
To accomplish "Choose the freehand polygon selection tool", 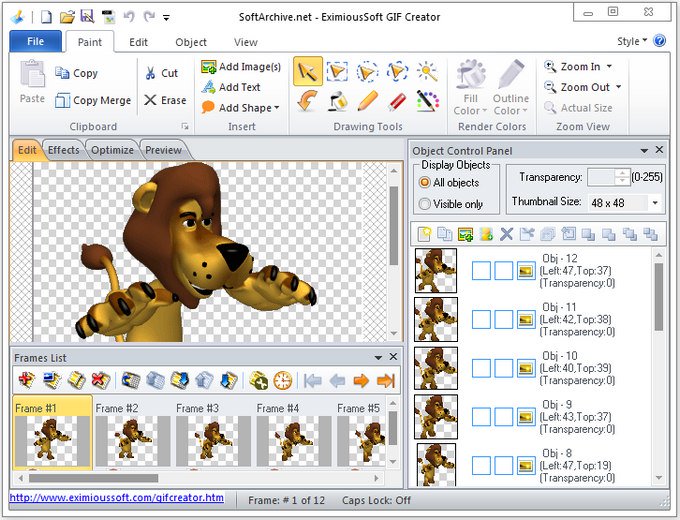I will coord(397,72).
